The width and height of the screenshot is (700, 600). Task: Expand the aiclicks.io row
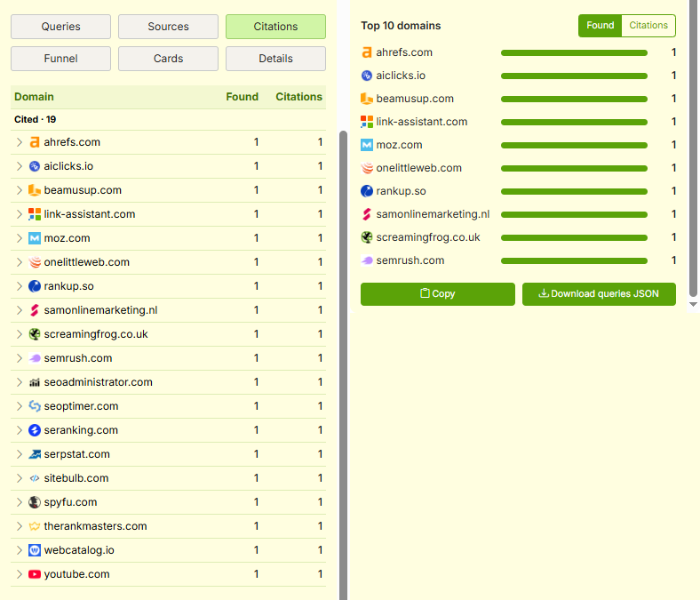pyautogui.click(x=20, y=166)
